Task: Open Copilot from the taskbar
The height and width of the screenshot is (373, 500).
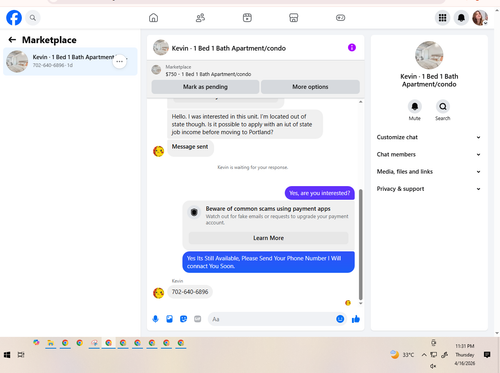Action: [x=36, y=342]
